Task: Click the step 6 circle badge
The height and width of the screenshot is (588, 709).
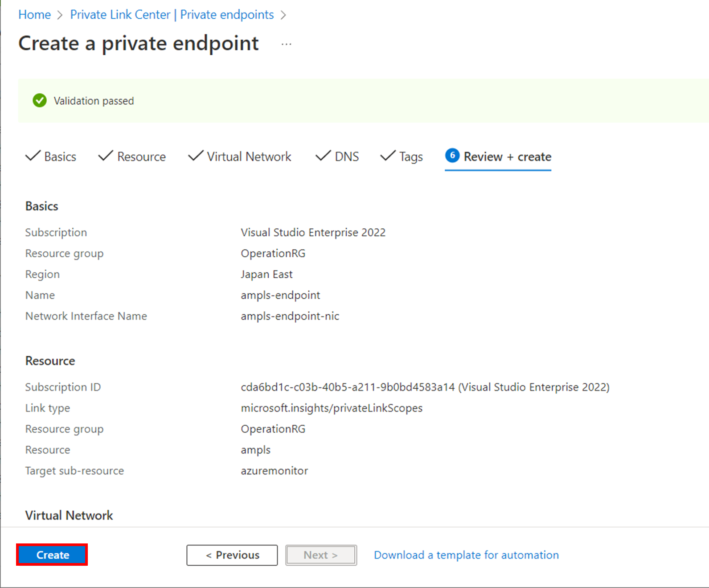Action: coord(452,156)
